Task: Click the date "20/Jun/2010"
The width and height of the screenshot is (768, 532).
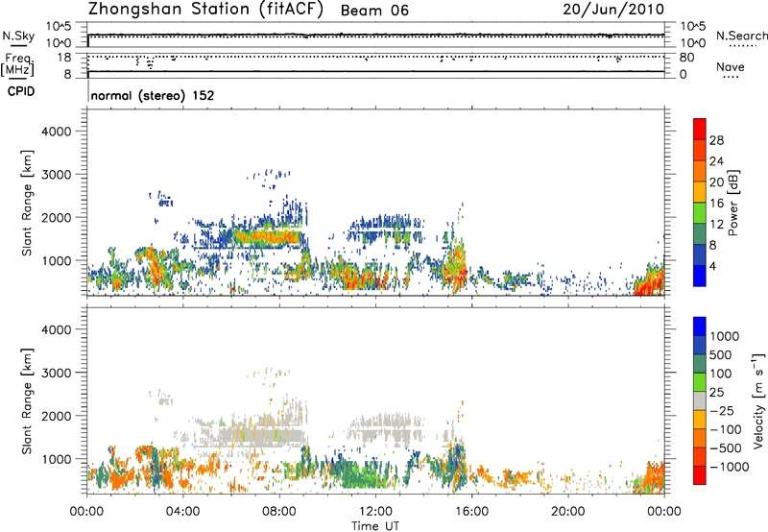Action: coord(613,9)
